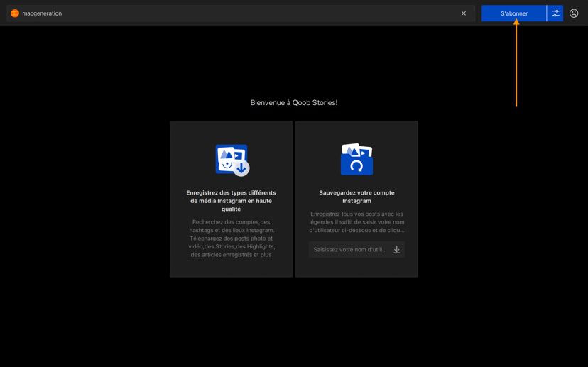The height and width of the screenshot is (367, 588).
Task: Click the S'abonner subscribe button
Action: 513,13
